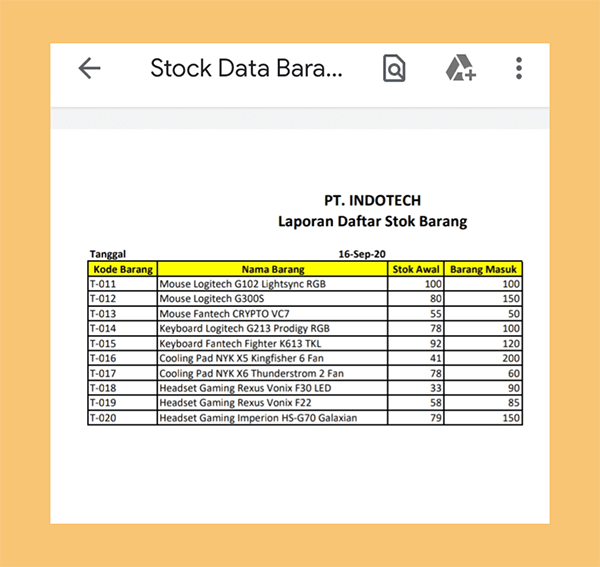This screenshot has width=600, height=567.
Task: Click the date '16-Sep-20'
Action: 362,254
